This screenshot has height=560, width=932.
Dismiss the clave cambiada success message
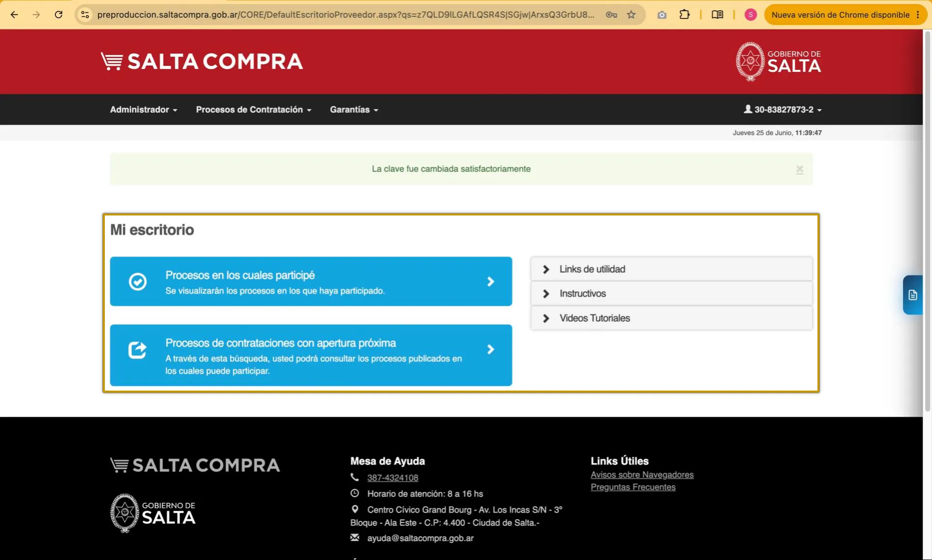(799, 169)
